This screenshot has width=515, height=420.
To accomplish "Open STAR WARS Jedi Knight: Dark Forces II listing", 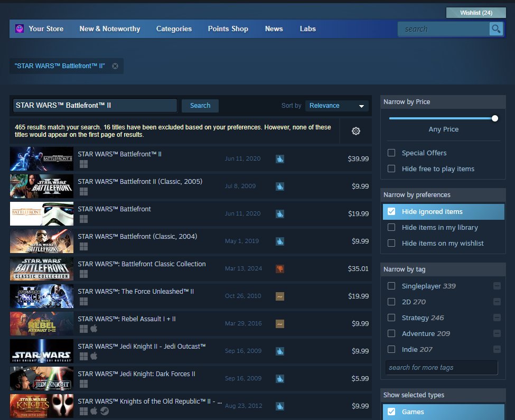I will click(191, 379).
